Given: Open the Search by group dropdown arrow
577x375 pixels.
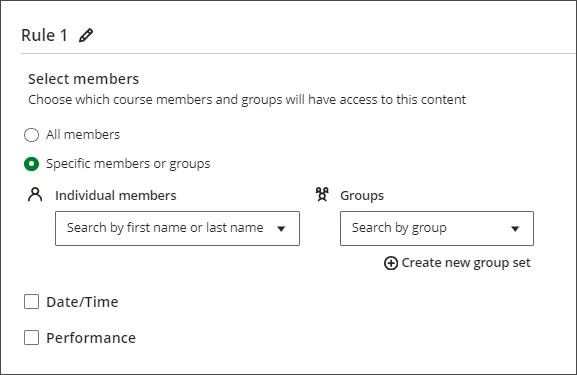Looking at the screenshot, I should point(515,229).
